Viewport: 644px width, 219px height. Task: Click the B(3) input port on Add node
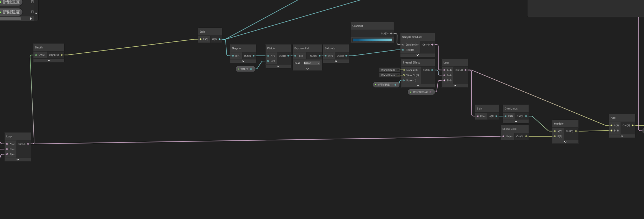pyautogui.click(x=611, y=131)
